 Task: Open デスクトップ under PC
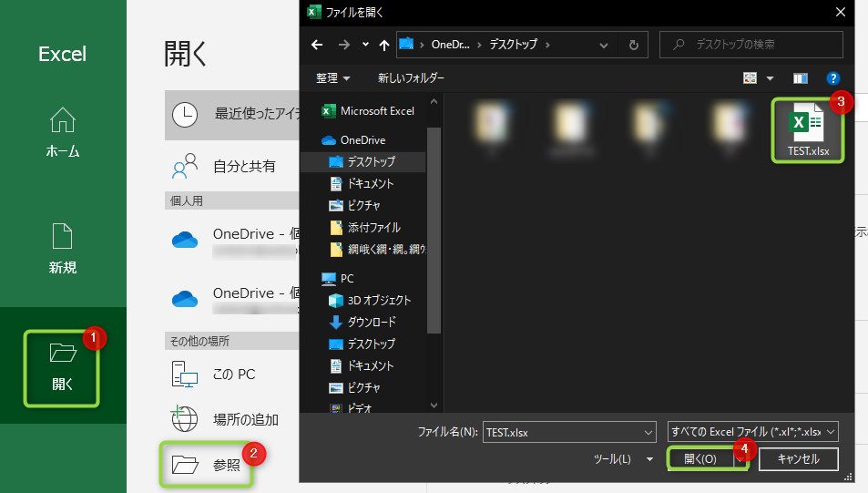click(363, 344)
